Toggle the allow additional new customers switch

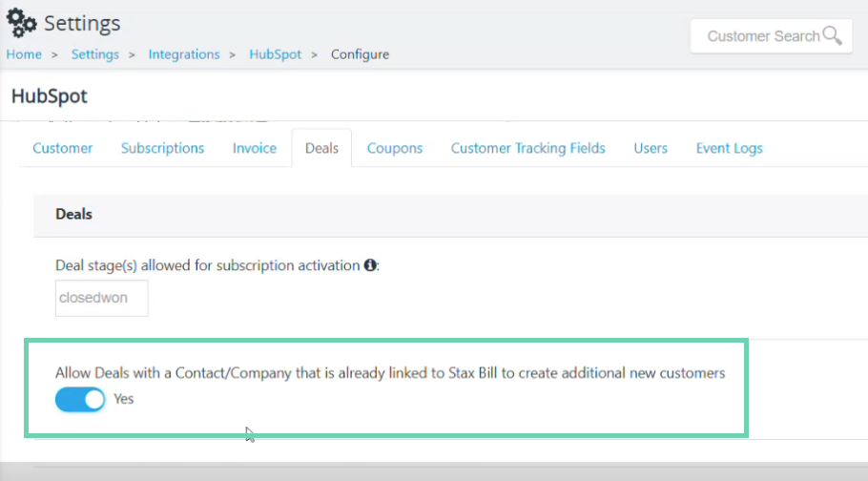point(80,399)
